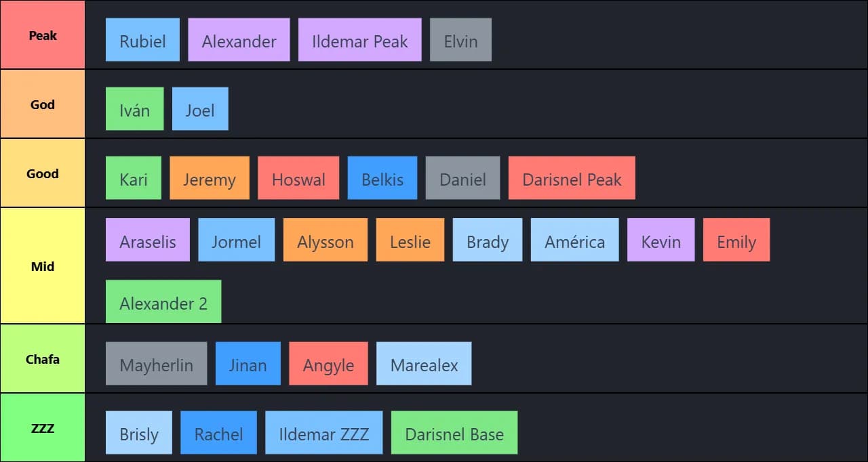The height and width of the screenshot is (462, 868).
Task: Select the Chafa tier label
Action: click(43, 359)
